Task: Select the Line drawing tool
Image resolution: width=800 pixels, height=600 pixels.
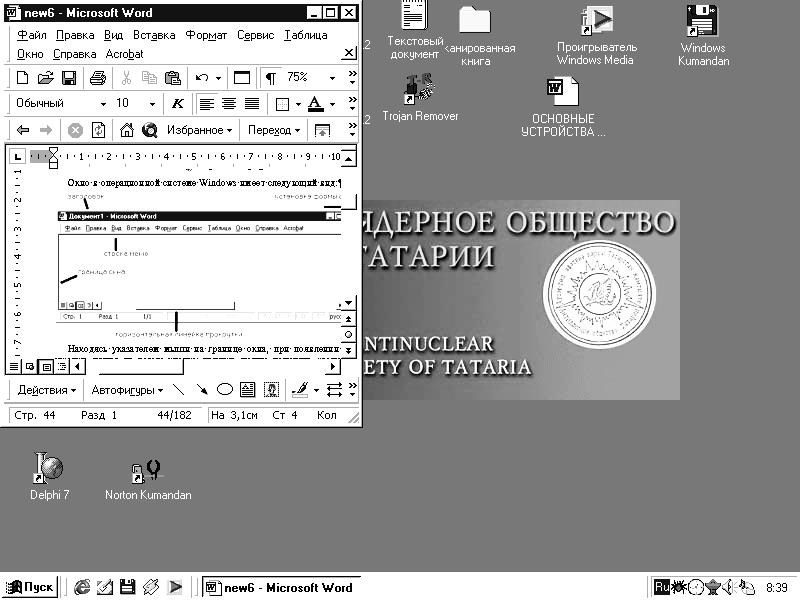Action: point(179,390)
